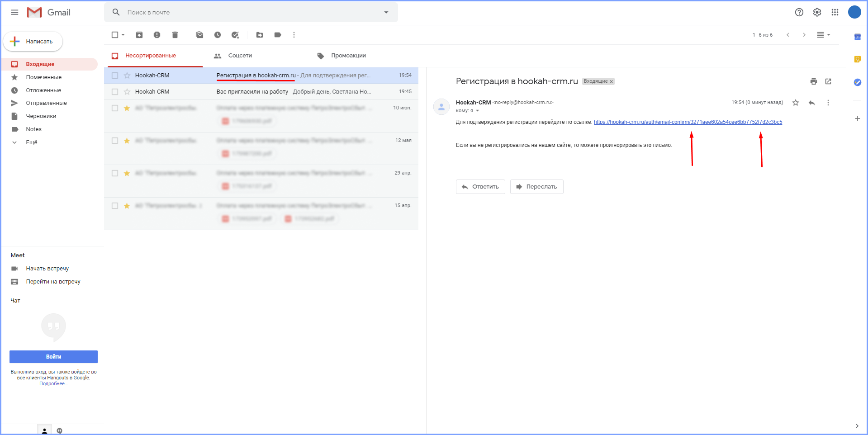Open Google Calendar side panel icon
Image resolution: width=868 pixels, height=435 pixels.
[858, 37]
